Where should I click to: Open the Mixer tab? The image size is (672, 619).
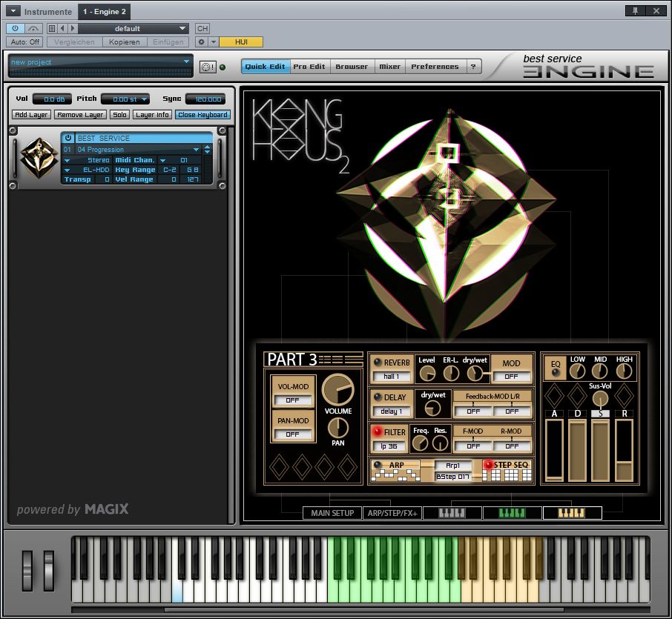[x=390, y=67]
